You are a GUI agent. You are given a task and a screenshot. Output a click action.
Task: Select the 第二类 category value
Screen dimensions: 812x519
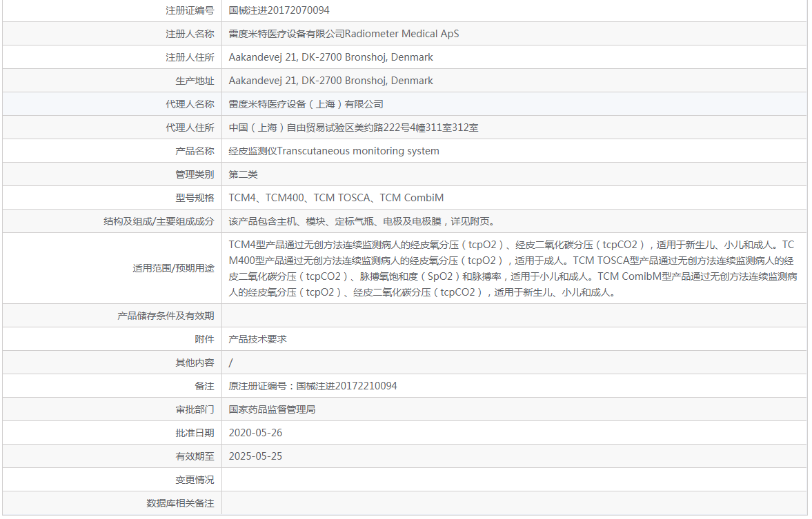point(244,174)
